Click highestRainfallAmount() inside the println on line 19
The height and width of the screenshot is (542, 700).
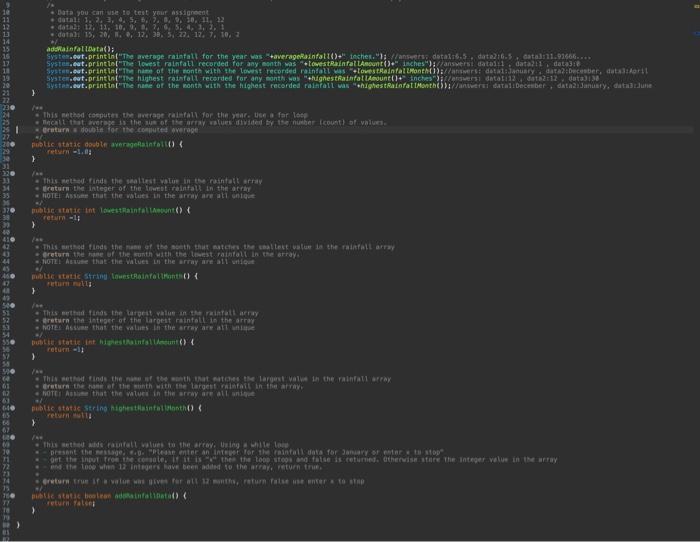pos(356,79)
